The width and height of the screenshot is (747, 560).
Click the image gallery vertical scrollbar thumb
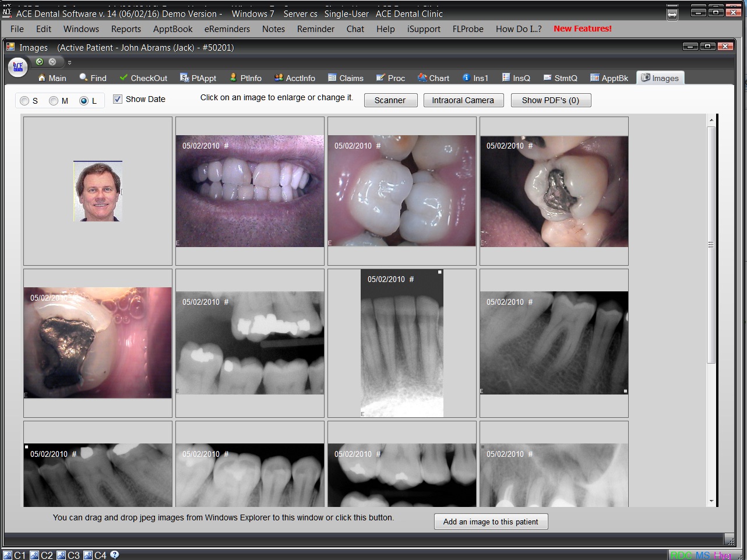click(x=711, y=245)
